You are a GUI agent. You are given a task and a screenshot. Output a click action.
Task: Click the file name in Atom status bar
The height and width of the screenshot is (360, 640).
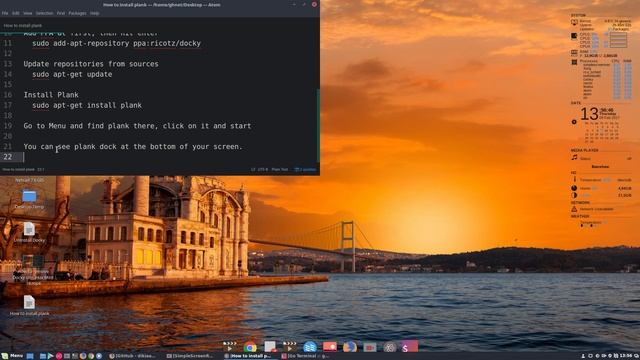18,169
